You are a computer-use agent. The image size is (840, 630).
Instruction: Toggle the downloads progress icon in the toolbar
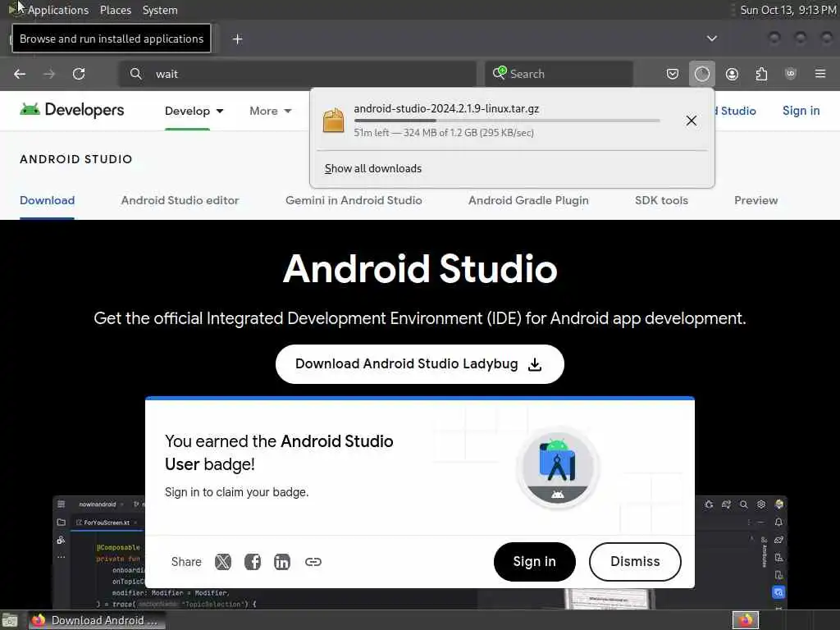pyautogui.click(x=702, y=74)
